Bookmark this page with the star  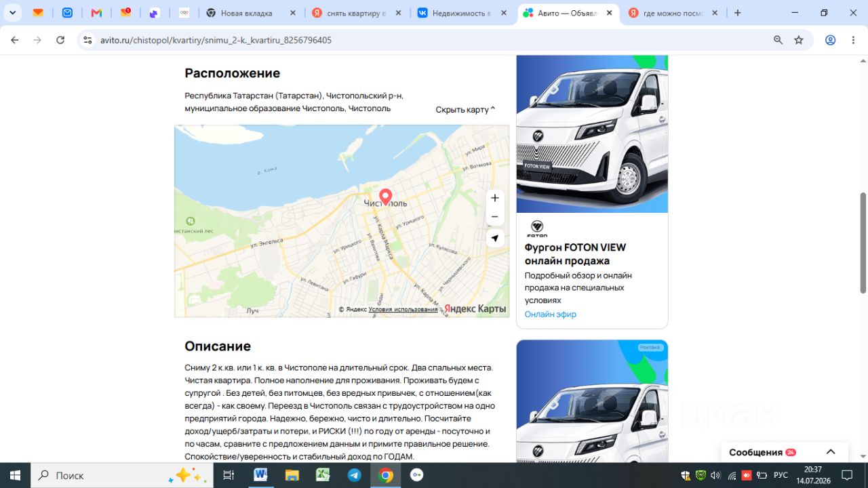[799, 40]
